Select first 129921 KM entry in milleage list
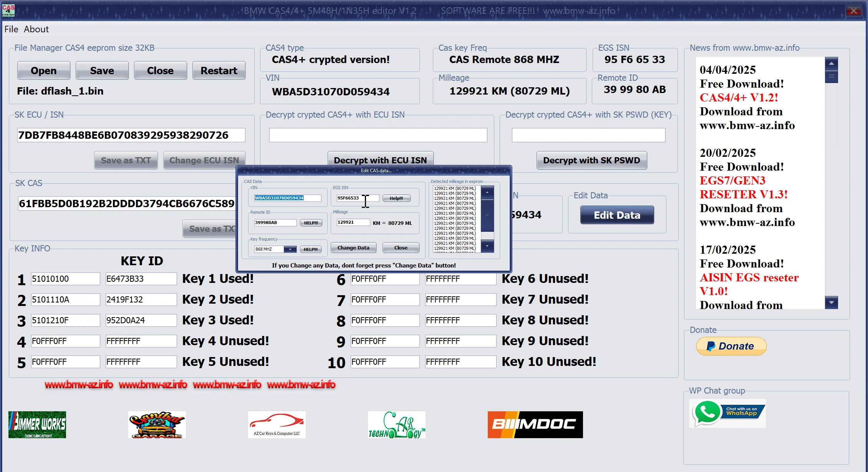This screenshot has width=868, height=472. point(455,188)
